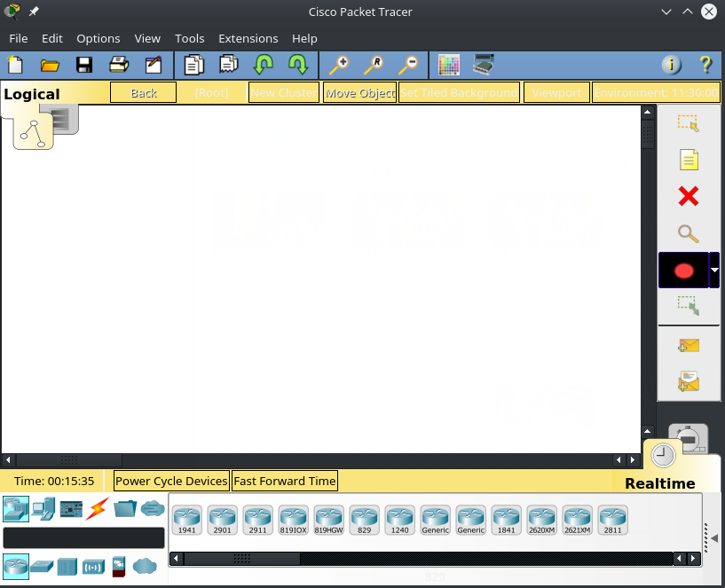Activate the Inspect magnifier tool
The height and width of the screenshot is (588, 725).
pos(689,234)
